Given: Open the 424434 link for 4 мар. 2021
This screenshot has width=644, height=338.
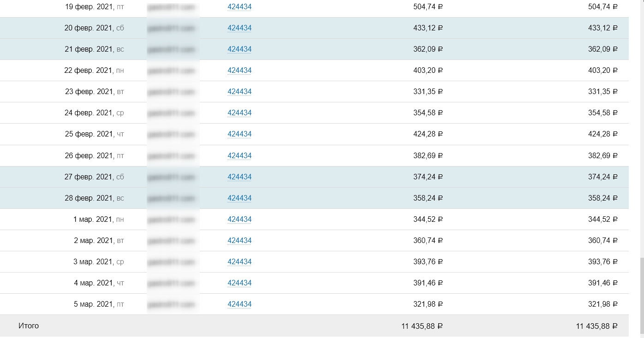Looking at the screenshot, I should (239, 283).
